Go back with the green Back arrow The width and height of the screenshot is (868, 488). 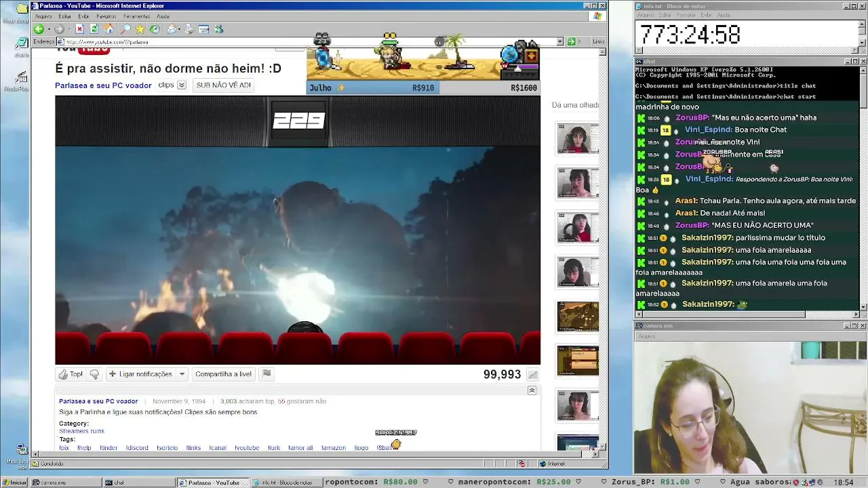(x=39, y=29)
